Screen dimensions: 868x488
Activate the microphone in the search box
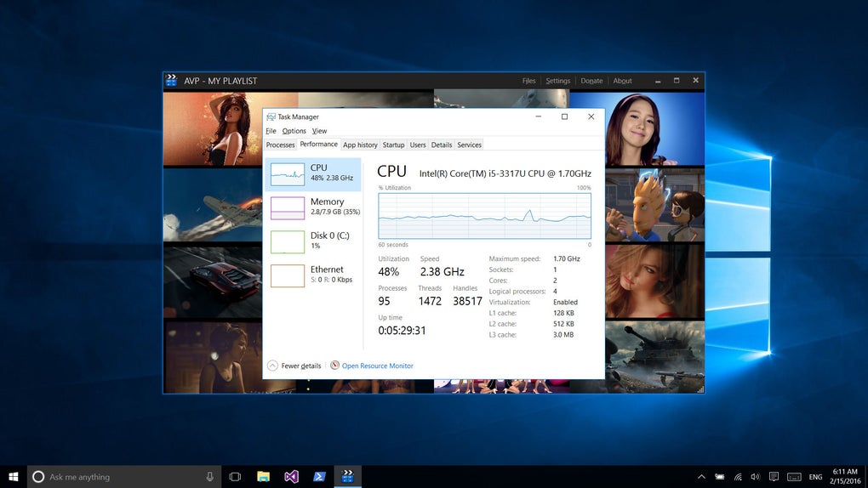210,476
